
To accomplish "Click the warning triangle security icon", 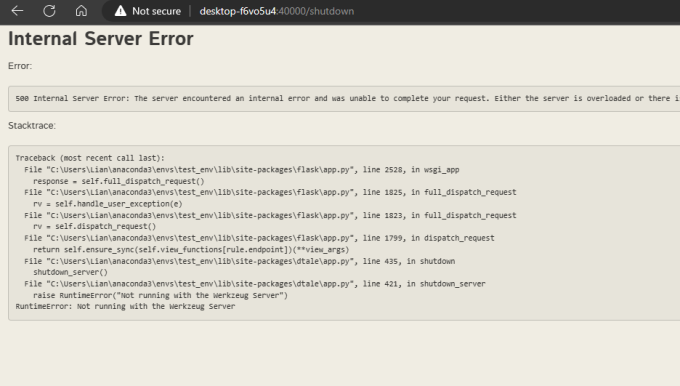I will [x=120, y=11].
